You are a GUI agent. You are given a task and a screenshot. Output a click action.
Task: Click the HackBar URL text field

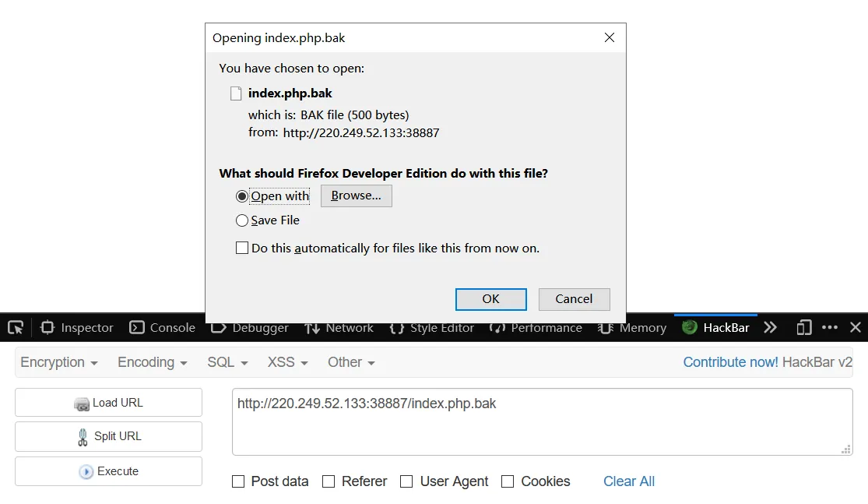point(542,422)
